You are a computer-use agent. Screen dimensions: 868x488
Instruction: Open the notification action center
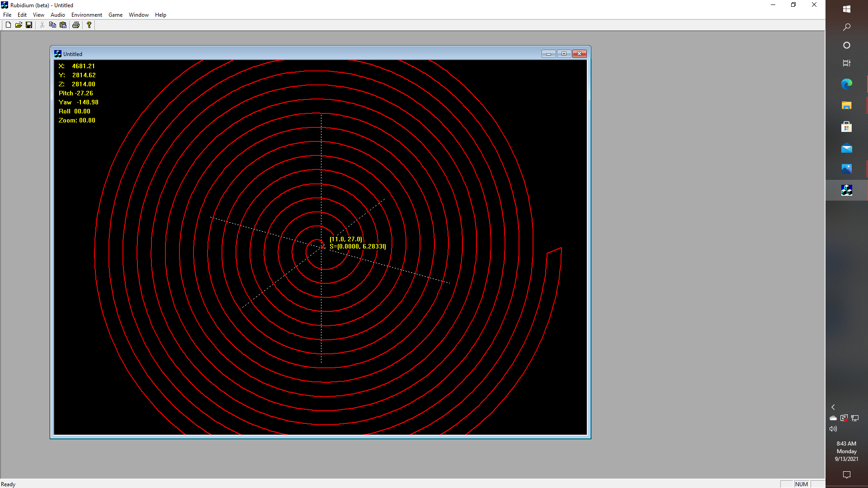(x=847, y=474)
